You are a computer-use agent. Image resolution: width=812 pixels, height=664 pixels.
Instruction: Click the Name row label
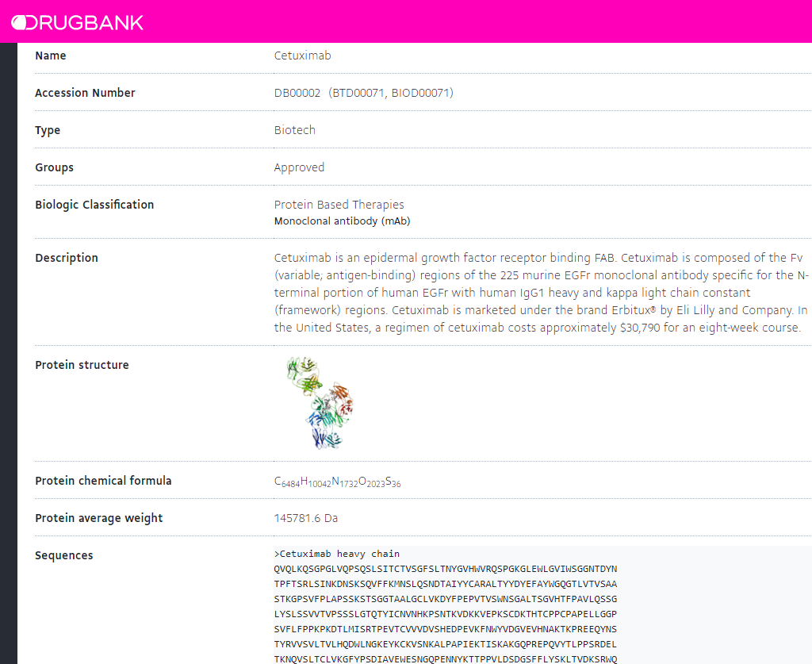(50, 56)
